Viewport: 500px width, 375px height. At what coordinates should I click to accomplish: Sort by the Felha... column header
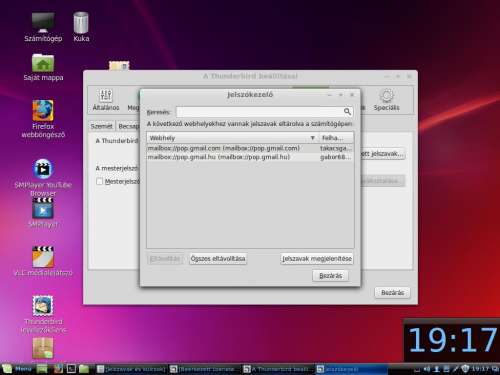(x=336, y=138)
